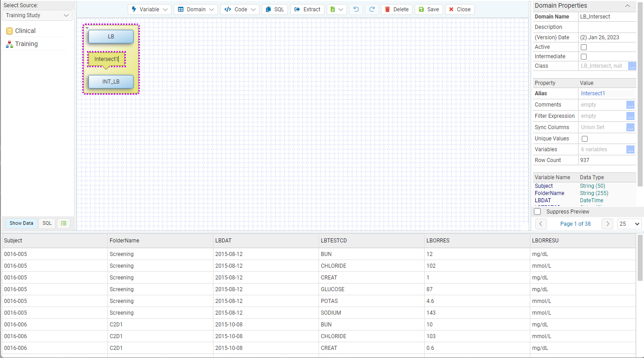Click the properties panel vertical scrollbar
644x358 pixels.
[x=640, y=94]
